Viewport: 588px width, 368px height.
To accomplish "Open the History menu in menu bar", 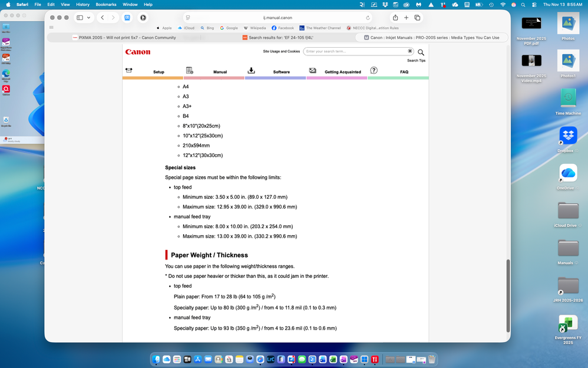I will coord(82,4).
